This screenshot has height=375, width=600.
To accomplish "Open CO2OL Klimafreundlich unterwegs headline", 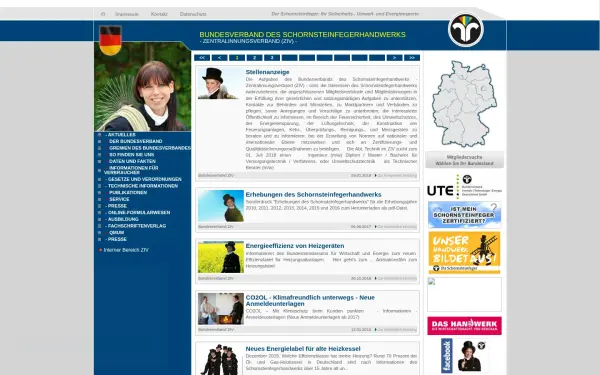I will coord(310,300).
